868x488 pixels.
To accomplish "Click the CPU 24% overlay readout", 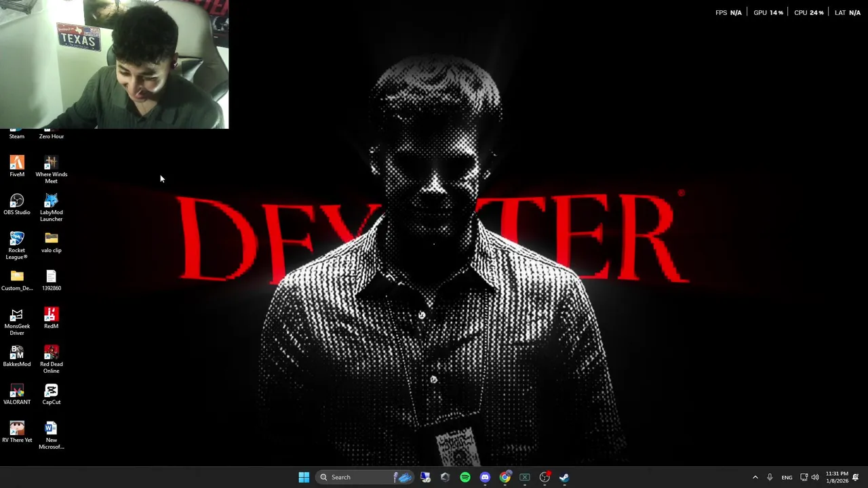I will point(809,13).
